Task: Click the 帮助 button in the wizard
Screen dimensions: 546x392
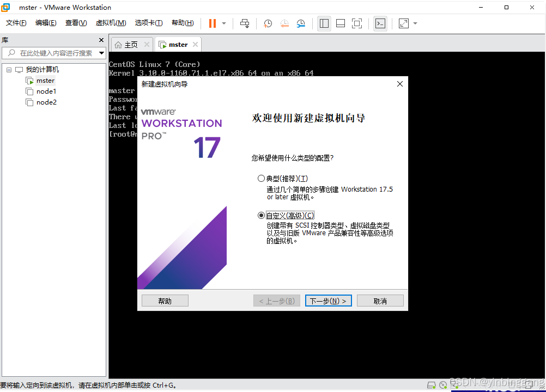Action: click(165, 301)
